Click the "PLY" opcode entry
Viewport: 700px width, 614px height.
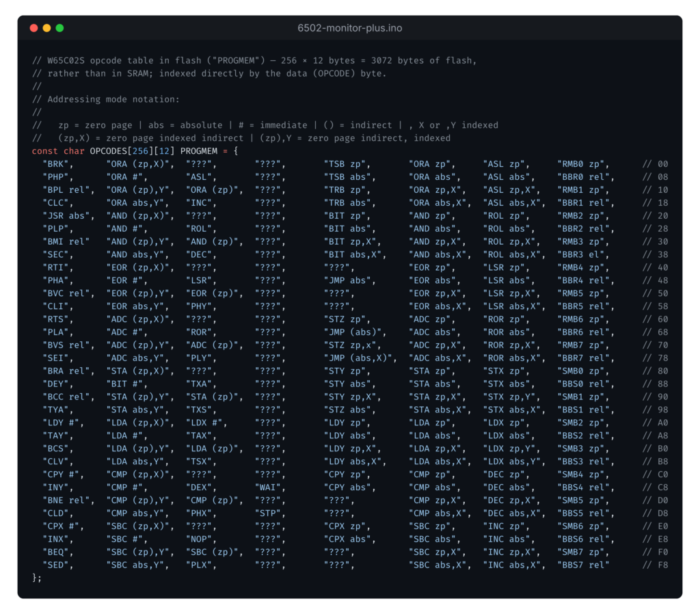(x=199, y=358)
